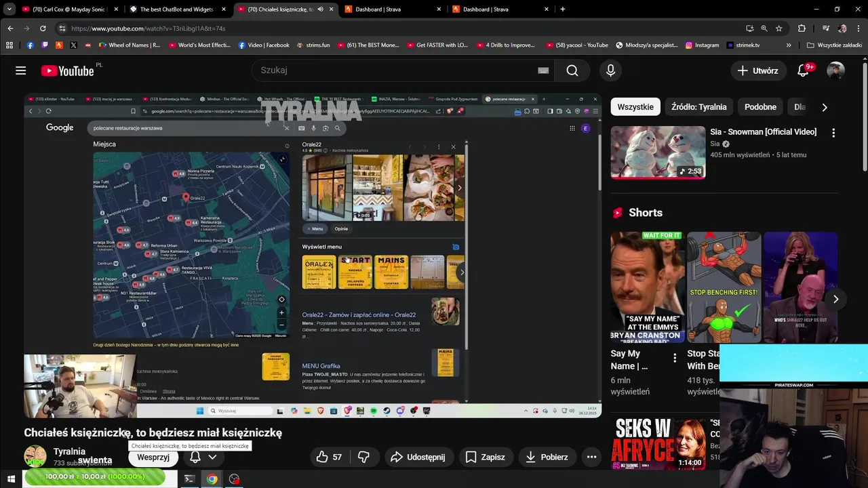Start voice search with microphone icon
Screen dimensions: 868x488
(x=610, y=70)
